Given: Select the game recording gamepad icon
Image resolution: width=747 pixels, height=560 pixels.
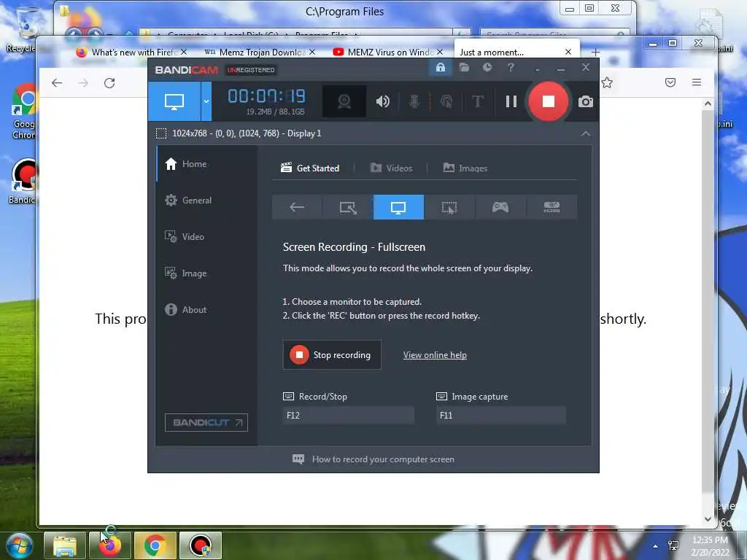Looking at the screenshot, I should pos(500,207).
